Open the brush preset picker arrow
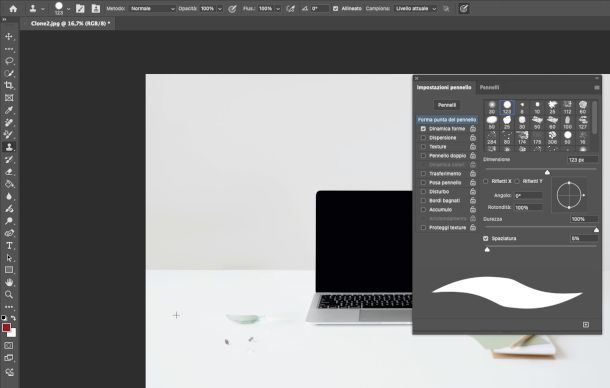The width and height of the screenshot is (610, 388). [x=68, y=9]
